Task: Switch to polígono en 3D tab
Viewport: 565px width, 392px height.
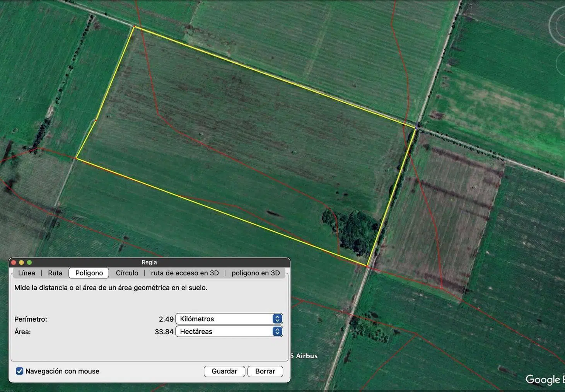Action: [x=256, y=273]
